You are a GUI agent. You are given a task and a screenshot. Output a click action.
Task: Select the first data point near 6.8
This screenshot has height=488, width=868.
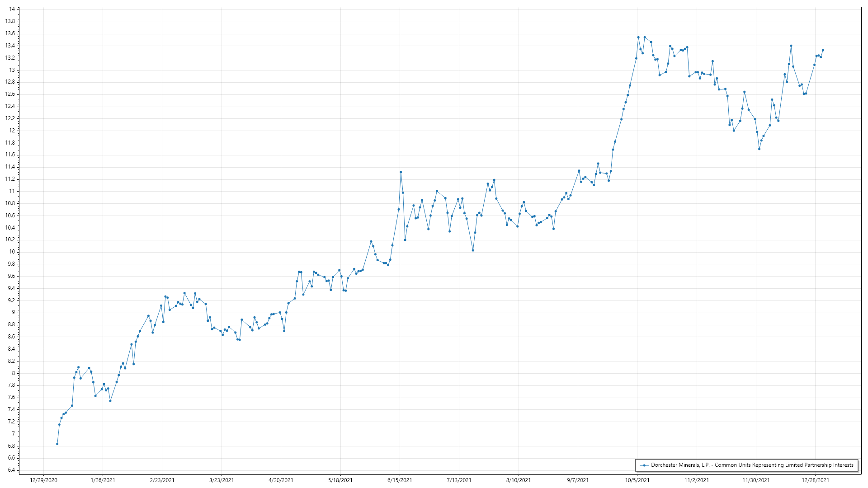click(57, 444)
